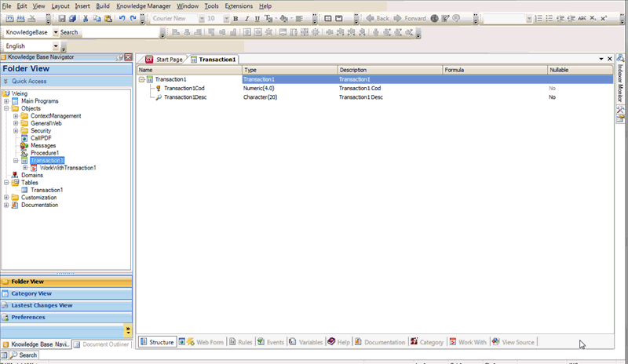Click the Save All icon

pos(72,18)
